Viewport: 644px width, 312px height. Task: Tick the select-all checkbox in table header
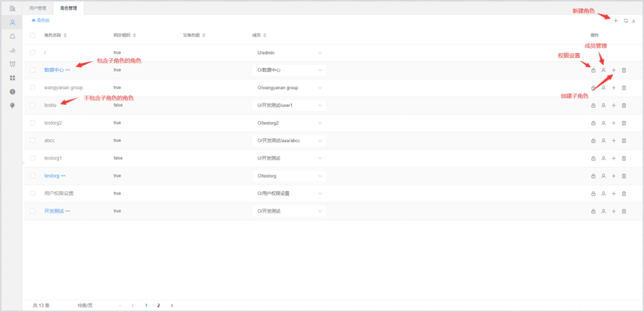point(33,35)
